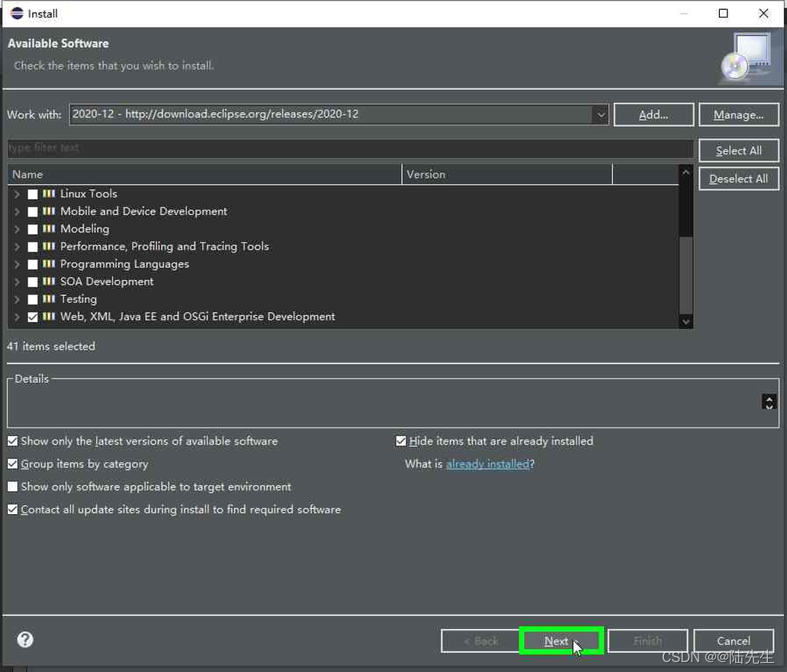Uncheck Web, XML, Java EE and OSGi

(x=32, y=317)
